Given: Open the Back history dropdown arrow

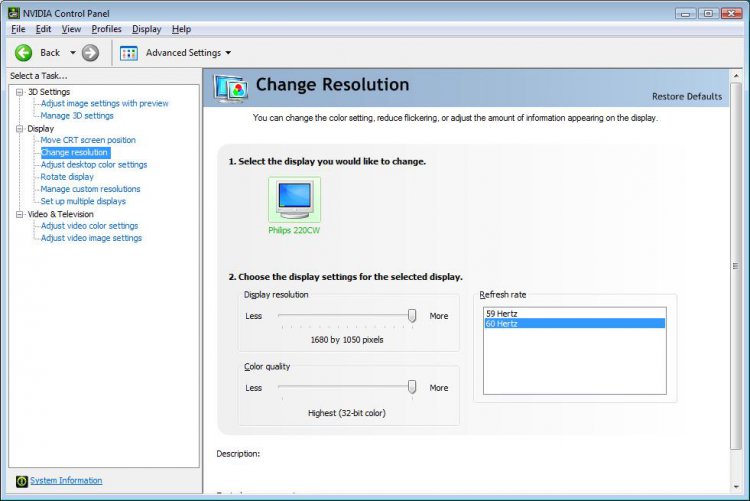Looking at the screenshot, I should pyautogui.click(x=73, y=53).
